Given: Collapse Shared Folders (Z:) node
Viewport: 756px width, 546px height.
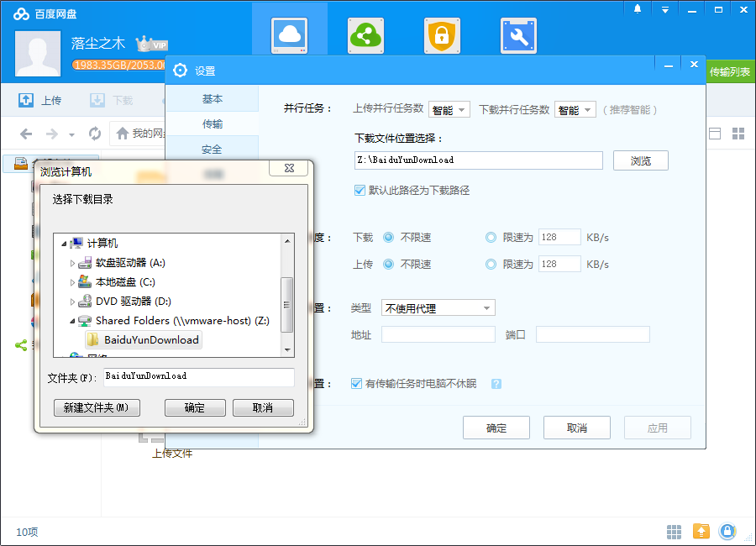Looking at the screenshot, I should 72,321.
